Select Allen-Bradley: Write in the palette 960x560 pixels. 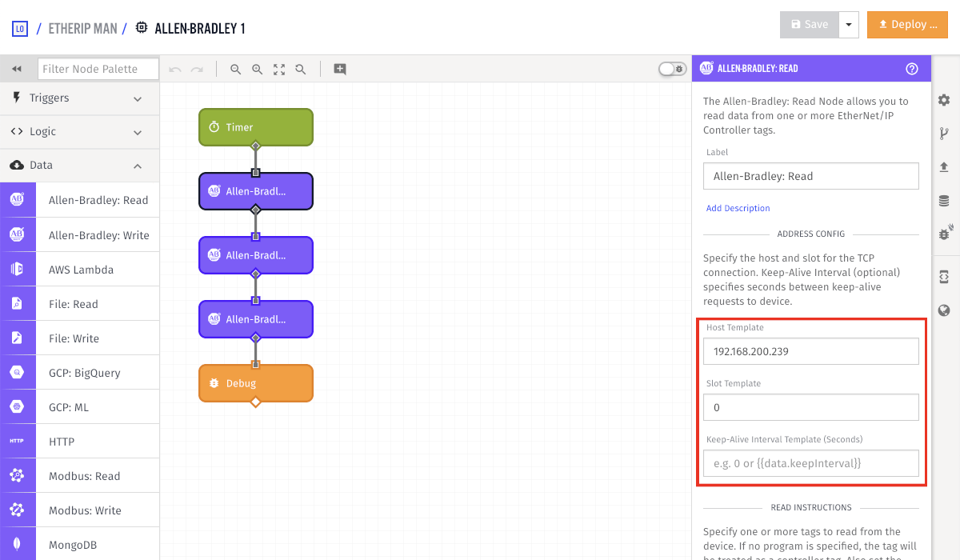coord(80,235)
